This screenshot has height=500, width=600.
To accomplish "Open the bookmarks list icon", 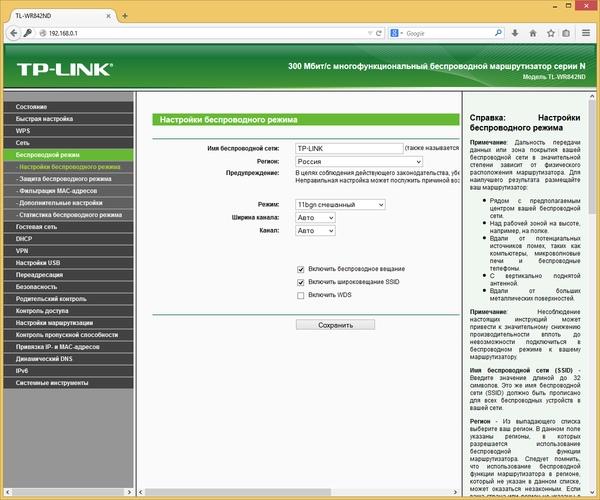I will [566, 33].
